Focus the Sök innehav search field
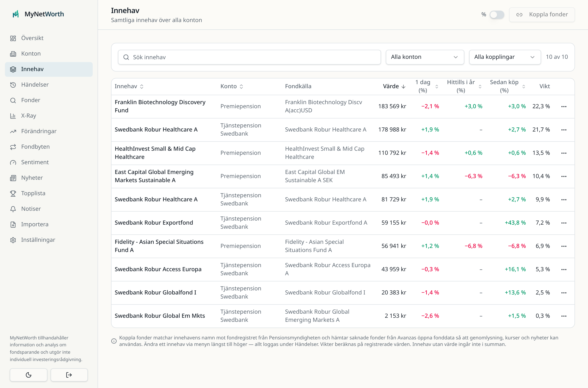588x388 pixels. point(249,57)
